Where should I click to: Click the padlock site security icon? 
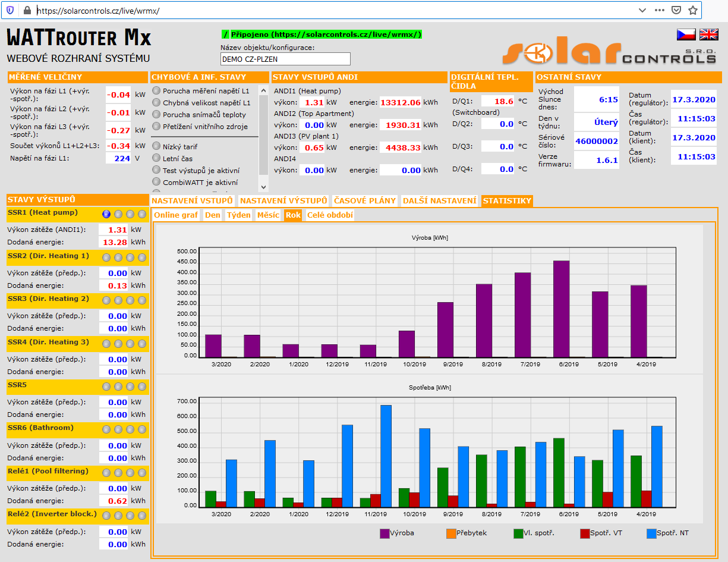tap(27, 10)
